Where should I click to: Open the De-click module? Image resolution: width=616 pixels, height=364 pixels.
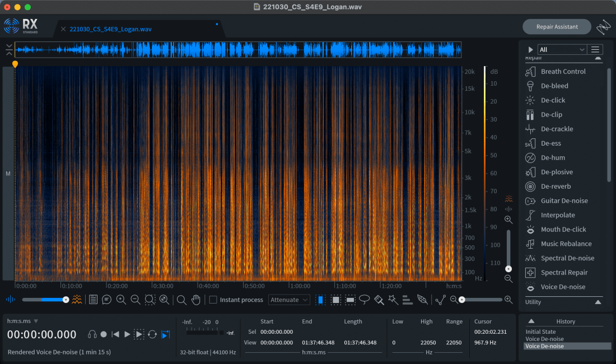[x=553, y=100]
